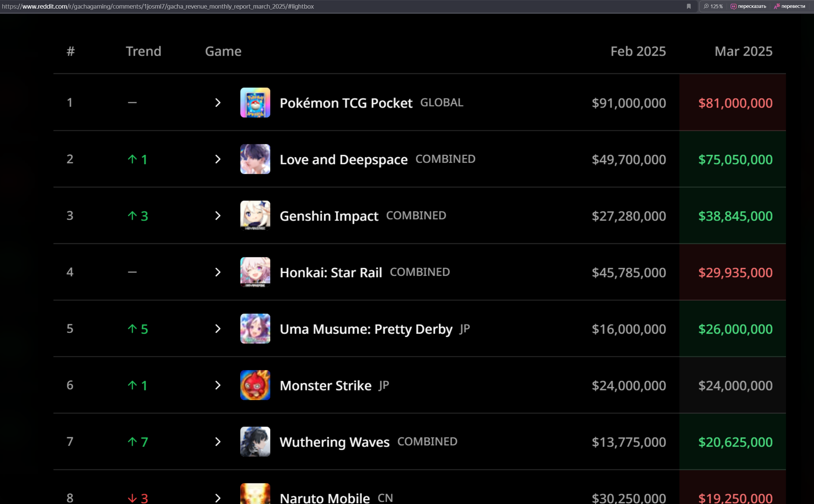The image size is (814, 504).
Task: Expand the Pokémon TCG Pocket row chevron
Action: click(218, 103)
